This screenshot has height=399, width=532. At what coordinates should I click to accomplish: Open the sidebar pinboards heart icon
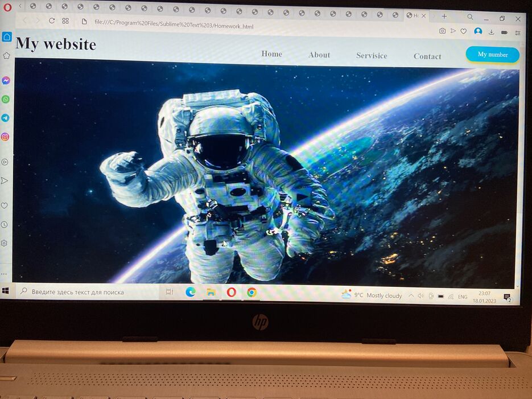4,205
